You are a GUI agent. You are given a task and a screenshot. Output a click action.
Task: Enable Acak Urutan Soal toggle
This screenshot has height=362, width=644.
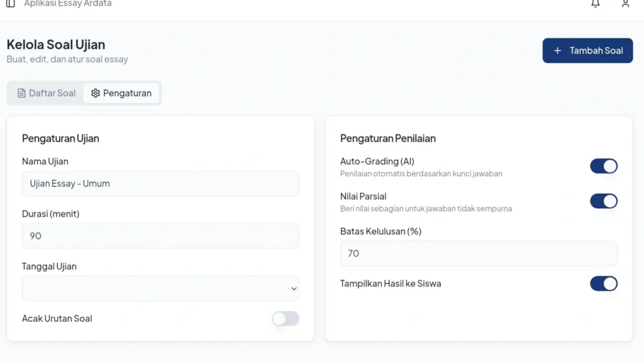pyautogui.click(x=286, y=319)
